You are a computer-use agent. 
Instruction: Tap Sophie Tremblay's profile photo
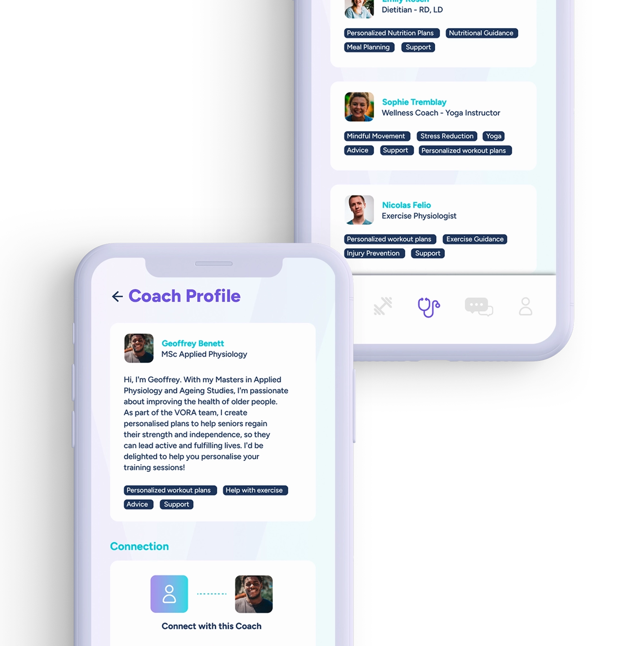click(x=359, y=107)
